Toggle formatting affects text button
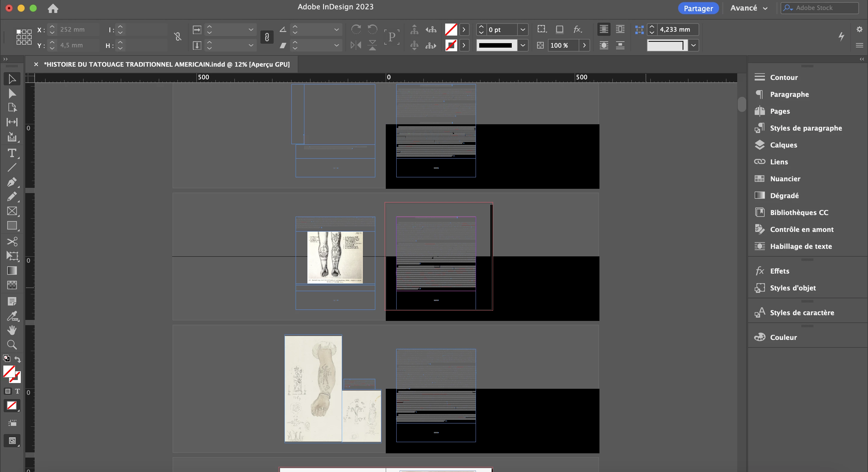Image resolution: width=868 pixels, height=472 pixels. pyautogui.click(x=17, y=391)
